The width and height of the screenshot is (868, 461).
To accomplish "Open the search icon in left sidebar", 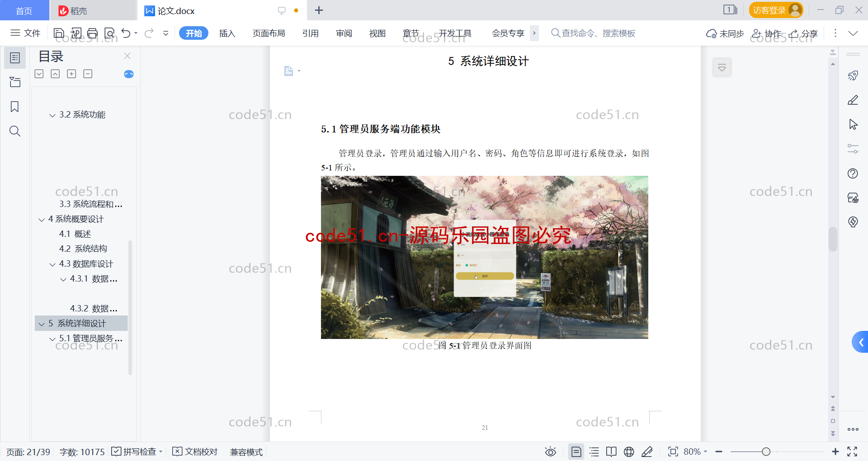I will [15, 131].
